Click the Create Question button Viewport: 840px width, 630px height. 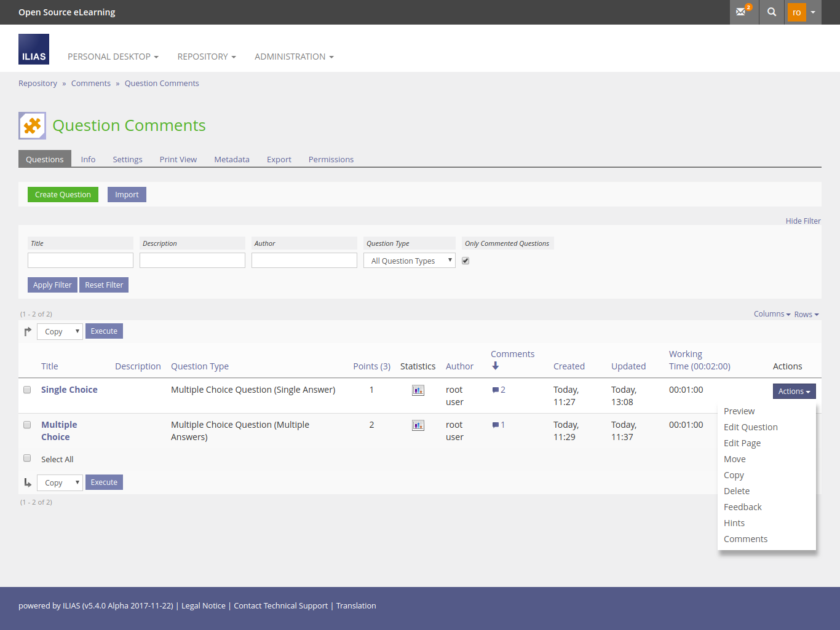[63, 195]
